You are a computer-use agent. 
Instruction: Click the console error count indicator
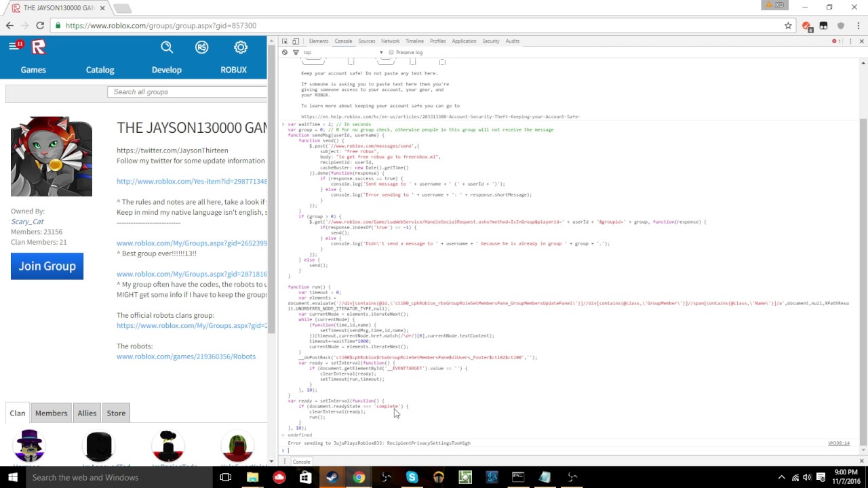tap(836, 41)
